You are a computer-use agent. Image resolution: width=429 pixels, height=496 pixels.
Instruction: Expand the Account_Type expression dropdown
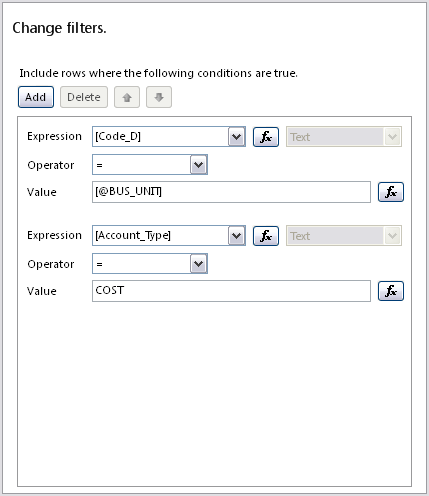(237, 236)
